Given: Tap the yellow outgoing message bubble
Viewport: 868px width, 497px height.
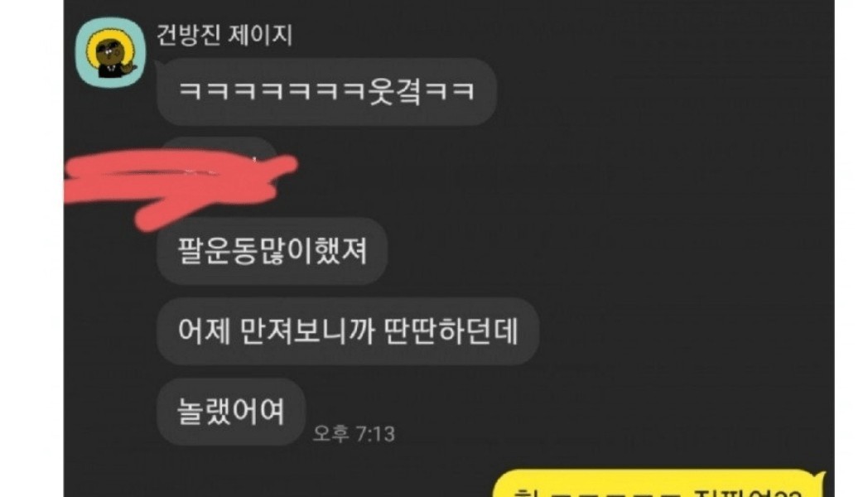Looking at the screenshot, I should click(658, 484).
